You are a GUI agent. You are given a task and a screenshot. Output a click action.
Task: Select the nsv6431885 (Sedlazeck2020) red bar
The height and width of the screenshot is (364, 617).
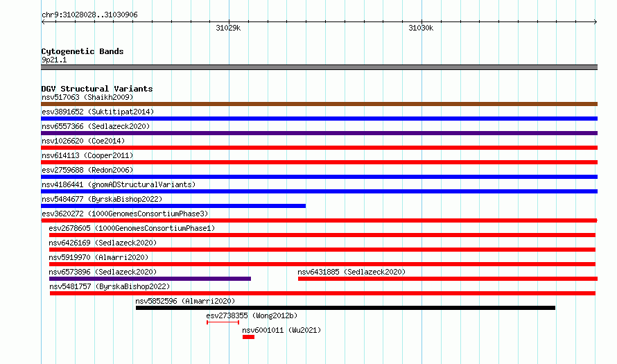(x=448, y=279)
